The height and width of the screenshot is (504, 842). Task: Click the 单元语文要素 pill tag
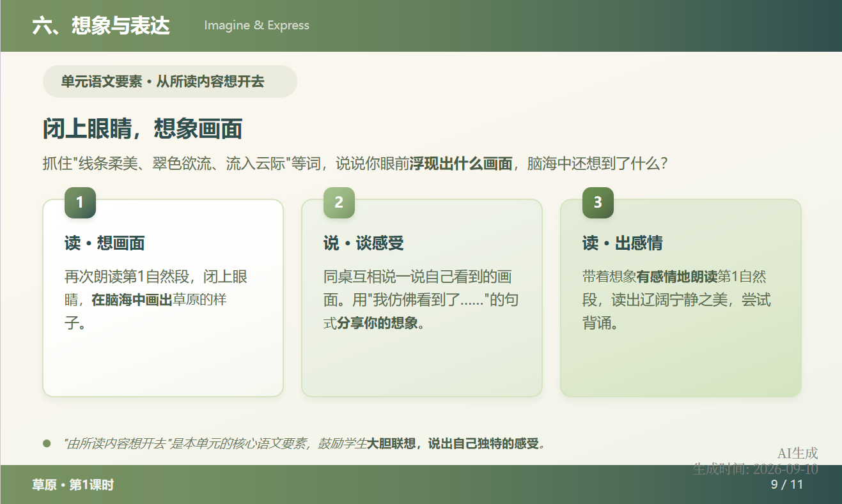170,81
